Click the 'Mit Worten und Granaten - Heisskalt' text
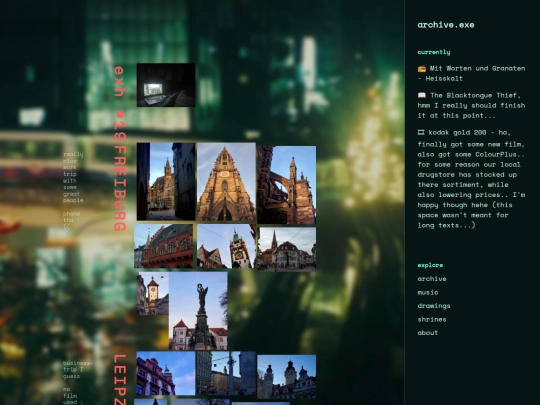Image resolution: width=540 pixels, height=405 pixels. pos(472,73)
